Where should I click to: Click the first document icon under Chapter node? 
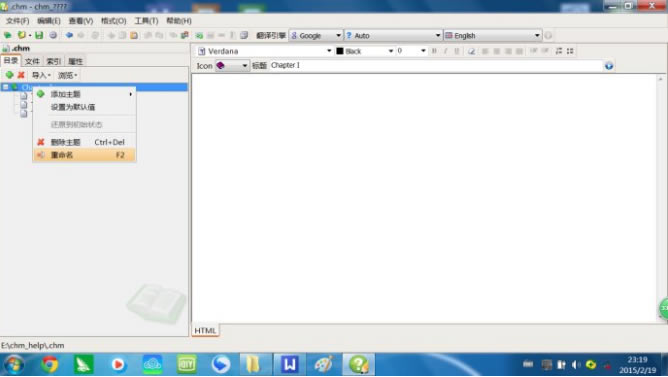coord(24,96)
